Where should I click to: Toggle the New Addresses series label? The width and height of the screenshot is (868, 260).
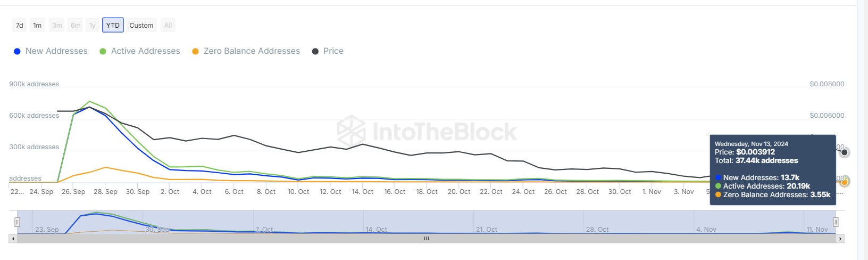(56, 51)
